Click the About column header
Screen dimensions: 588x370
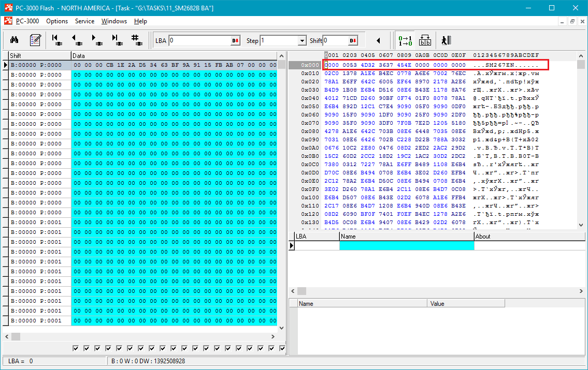click(x=529, y=236)
